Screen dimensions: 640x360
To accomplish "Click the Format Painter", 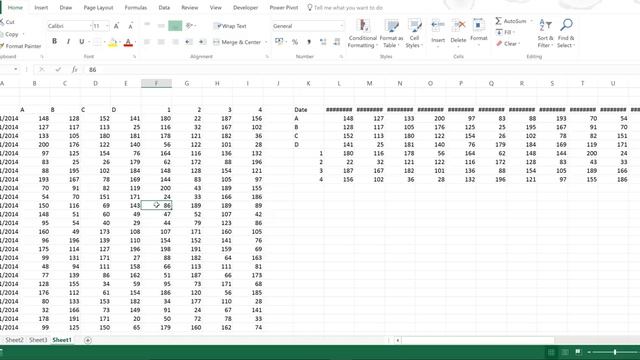I will click(20, 46).
